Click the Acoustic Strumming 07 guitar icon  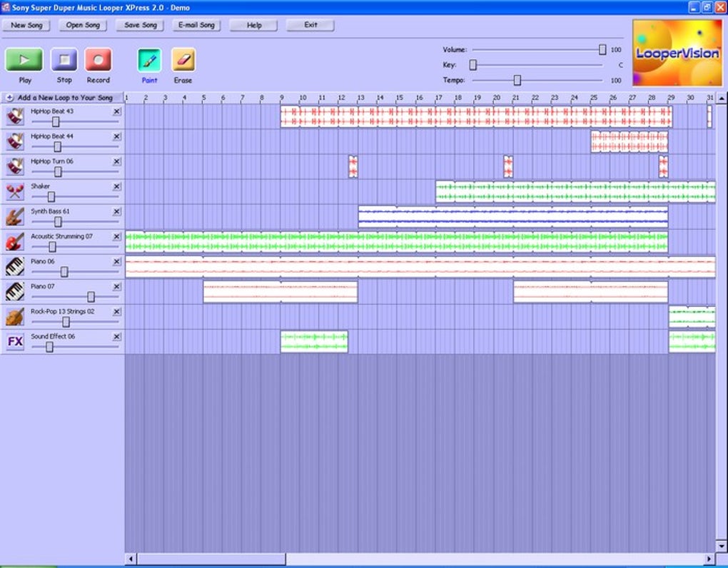point(15,242)
